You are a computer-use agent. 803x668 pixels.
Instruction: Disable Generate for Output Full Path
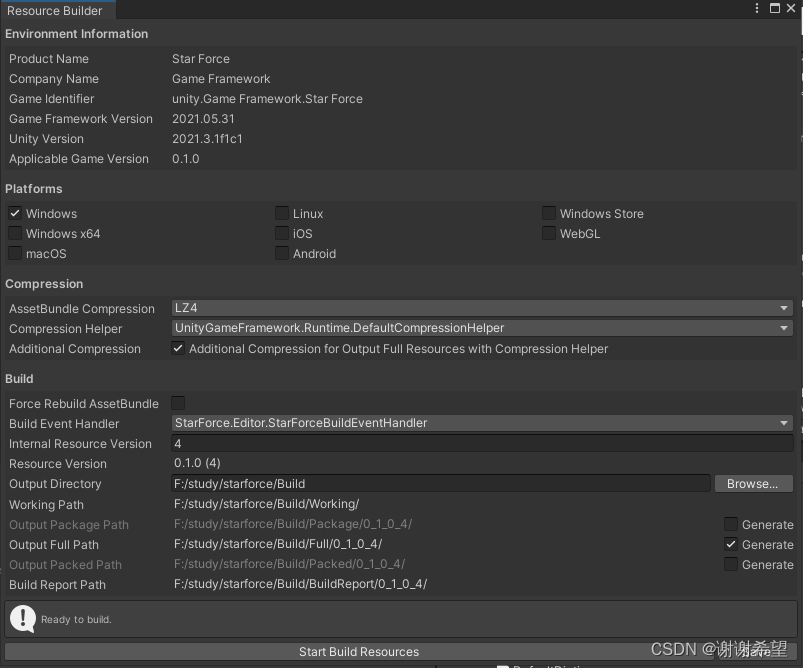click(x=730, y=544)
